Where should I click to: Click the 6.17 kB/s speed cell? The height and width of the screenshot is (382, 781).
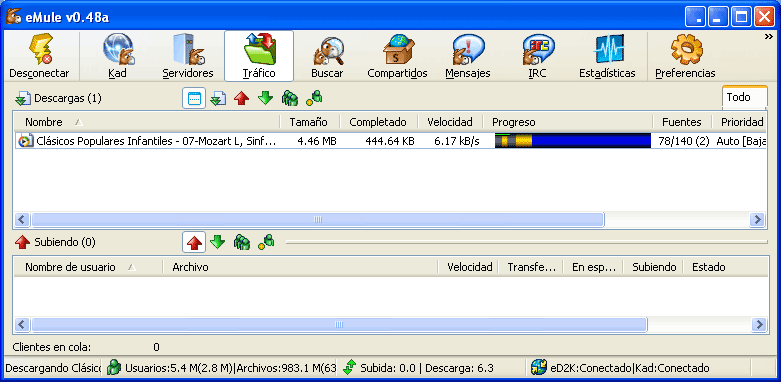coord(457,141)
